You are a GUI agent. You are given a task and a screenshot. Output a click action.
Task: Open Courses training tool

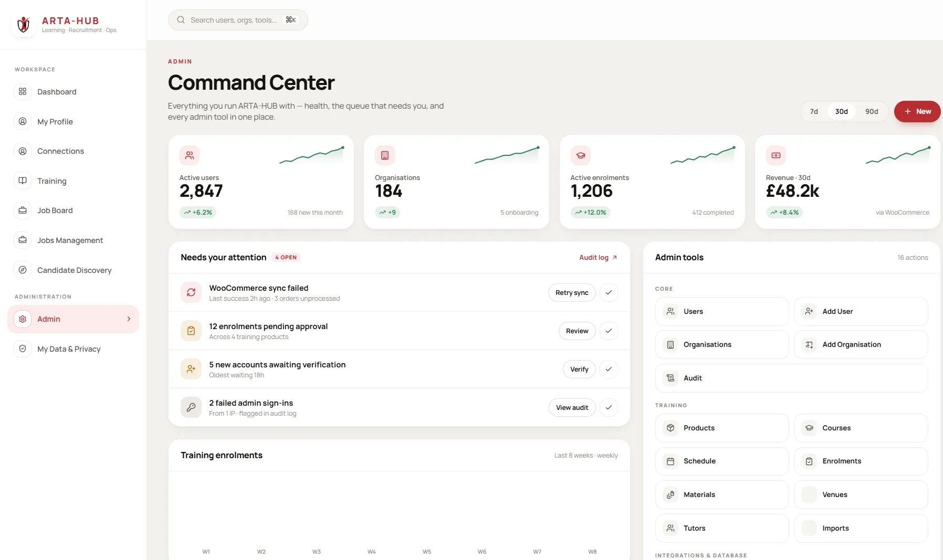[861, 428]
